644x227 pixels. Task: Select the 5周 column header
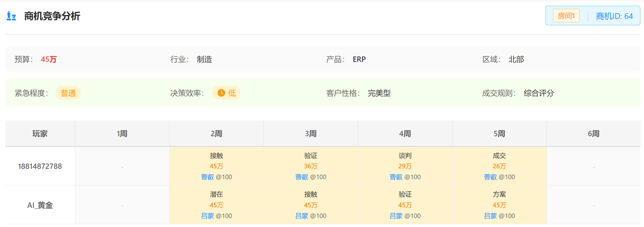click(x=499, y=133)
